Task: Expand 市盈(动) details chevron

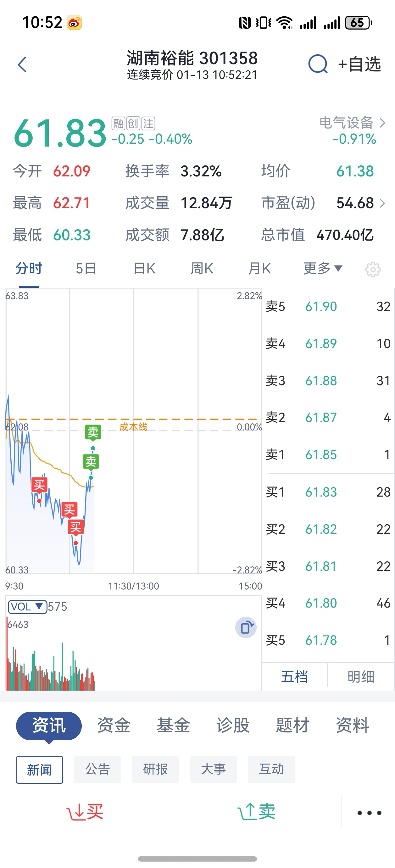Action: [382, 203]
